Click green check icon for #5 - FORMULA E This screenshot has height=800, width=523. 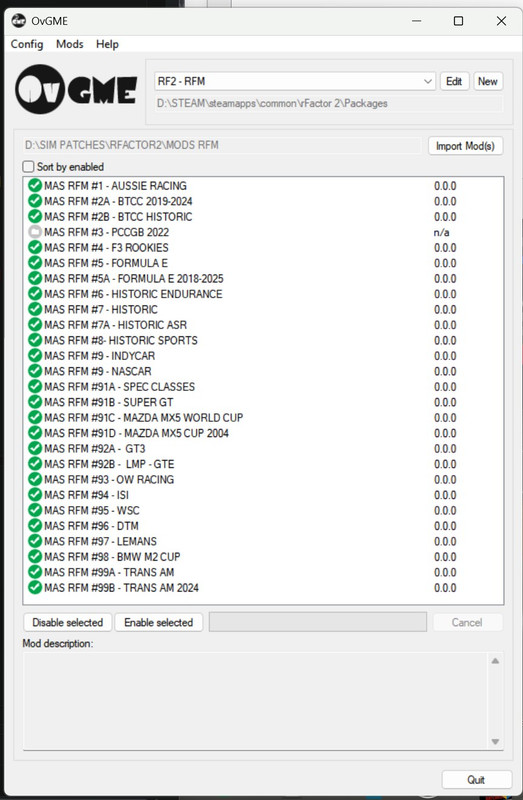click(35, 263)
